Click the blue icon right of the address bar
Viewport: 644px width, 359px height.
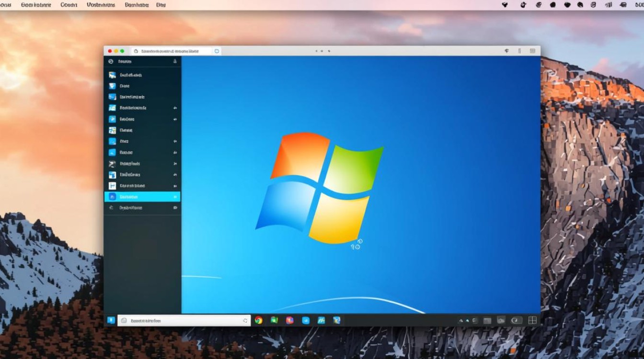217,51
